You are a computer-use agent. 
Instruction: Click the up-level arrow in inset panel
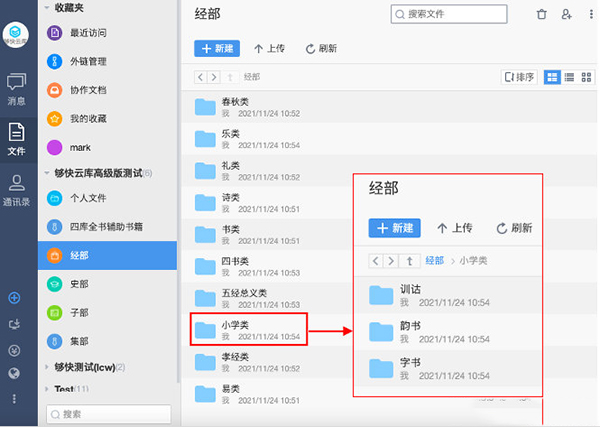click(x=409, y=261)
